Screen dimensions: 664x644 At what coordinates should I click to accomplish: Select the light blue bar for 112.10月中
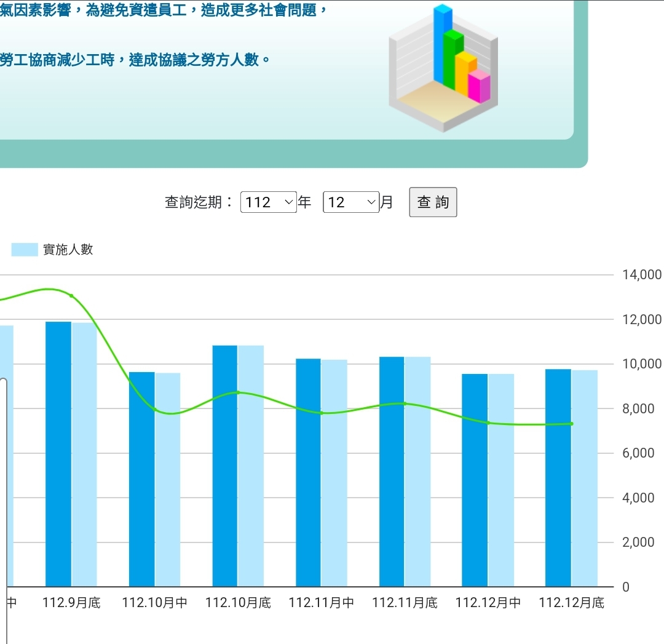point(168,480)
